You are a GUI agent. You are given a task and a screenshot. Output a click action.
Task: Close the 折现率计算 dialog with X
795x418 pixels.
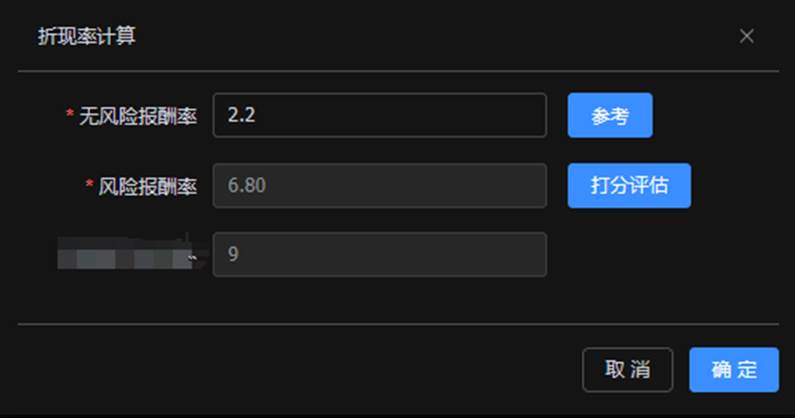point(746,37)
